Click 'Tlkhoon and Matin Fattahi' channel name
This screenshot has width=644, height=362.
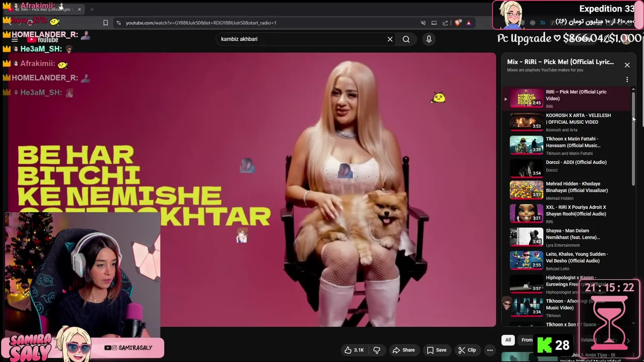(569, 153)
